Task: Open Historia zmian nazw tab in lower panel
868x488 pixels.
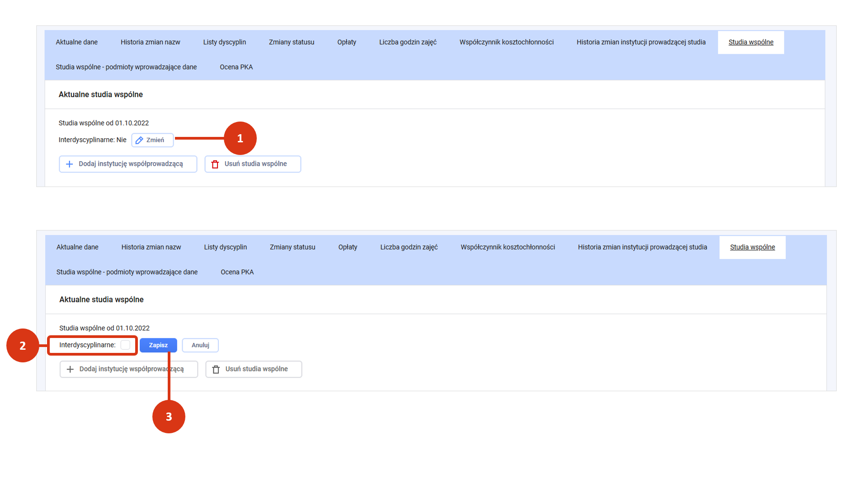Action: [x=151, y=247]
